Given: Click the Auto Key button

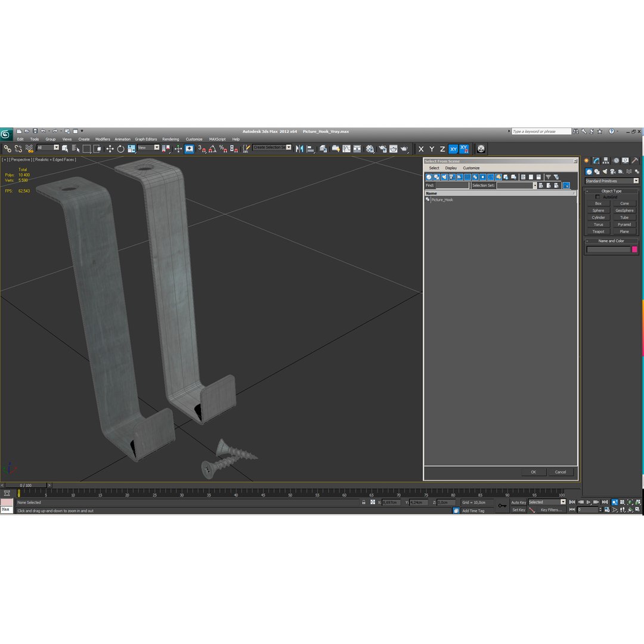Looking at the screenshot, I should pos(518,502).
